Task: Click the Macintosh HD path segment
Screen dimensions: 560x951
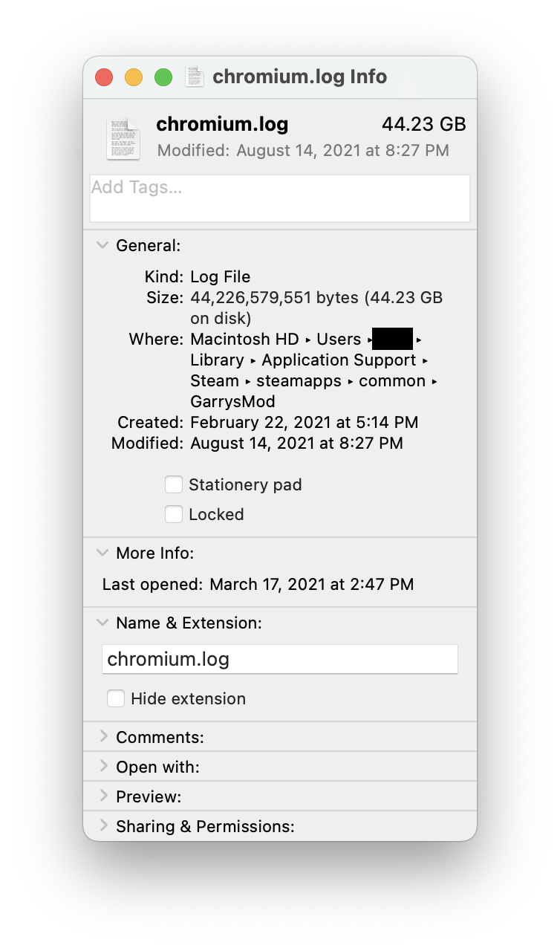Action: [x=244, y=340]
